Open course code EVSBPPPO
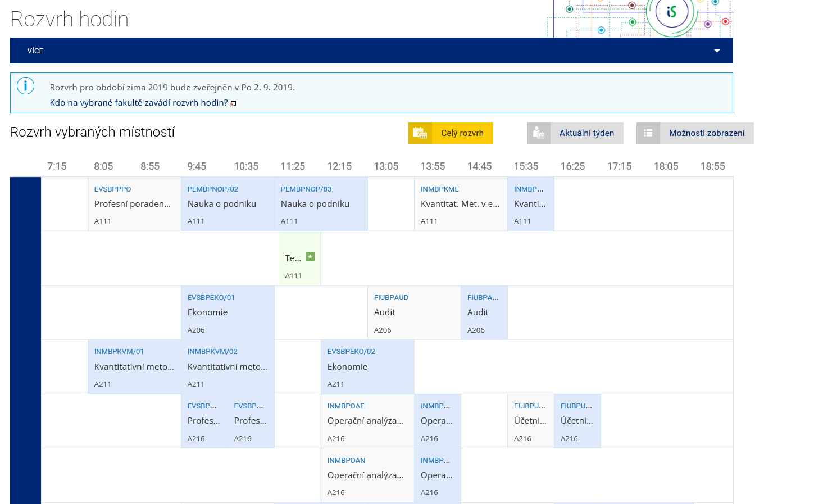Viewport: 814px width, 504px height. [x=112, y=189]
